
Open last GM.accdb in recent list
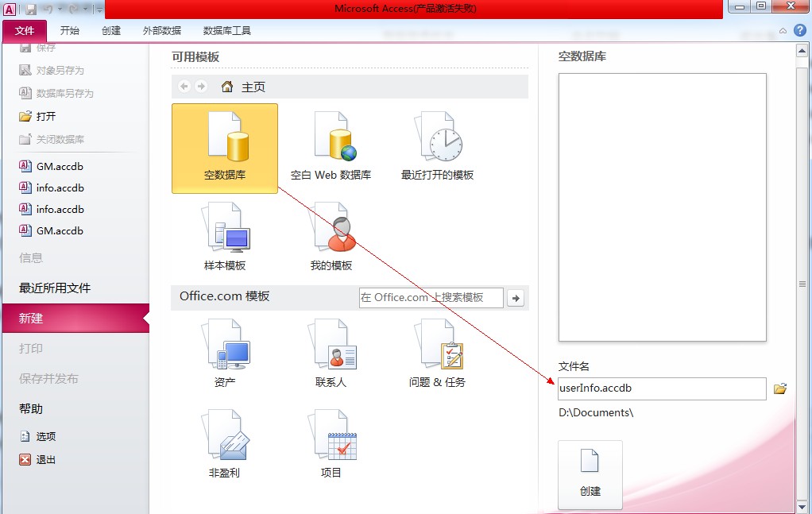pos(52,231)
